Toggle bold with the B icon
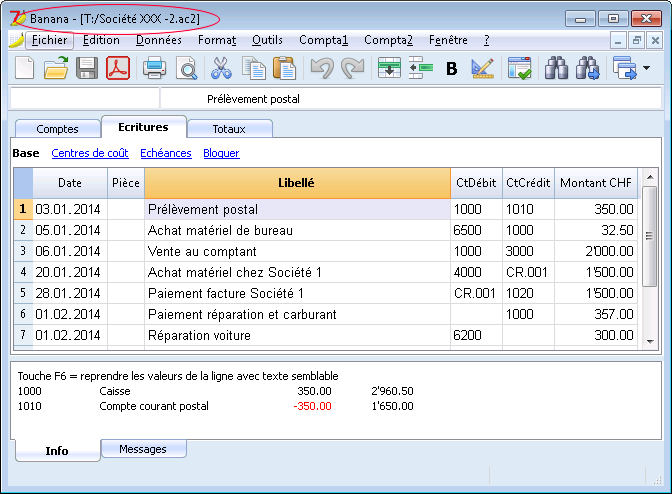This screenshot has width=672, height=494. click(x=451, y=69)
